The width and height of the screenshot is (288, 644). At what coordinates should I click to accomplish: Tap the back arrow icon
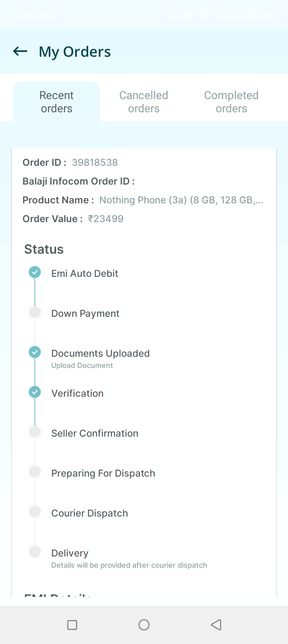(20, 51)
